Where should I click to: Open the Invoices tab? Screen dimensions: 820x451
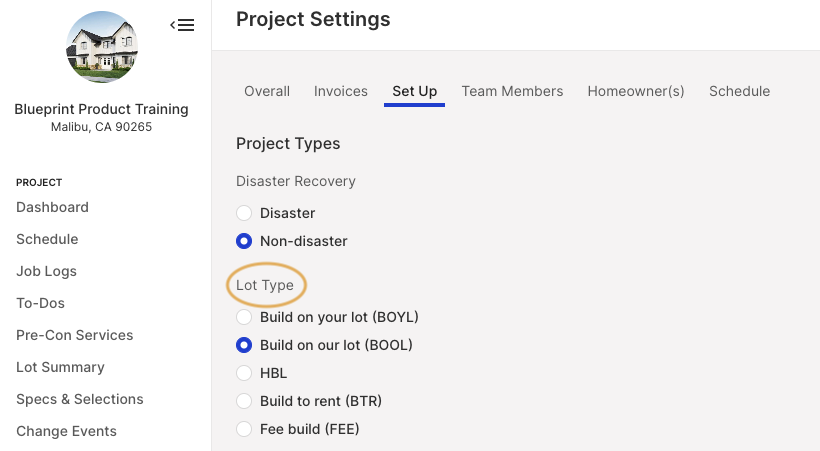click(x=340, y=91)
